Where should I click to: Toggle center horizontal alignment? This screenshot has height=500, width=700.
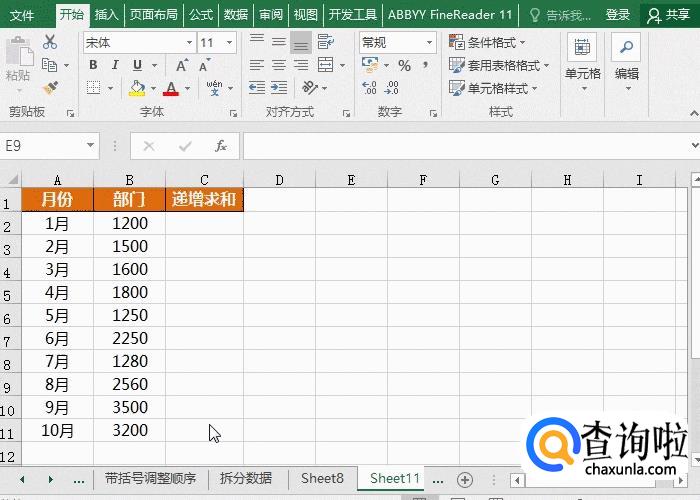coord(279,65)
